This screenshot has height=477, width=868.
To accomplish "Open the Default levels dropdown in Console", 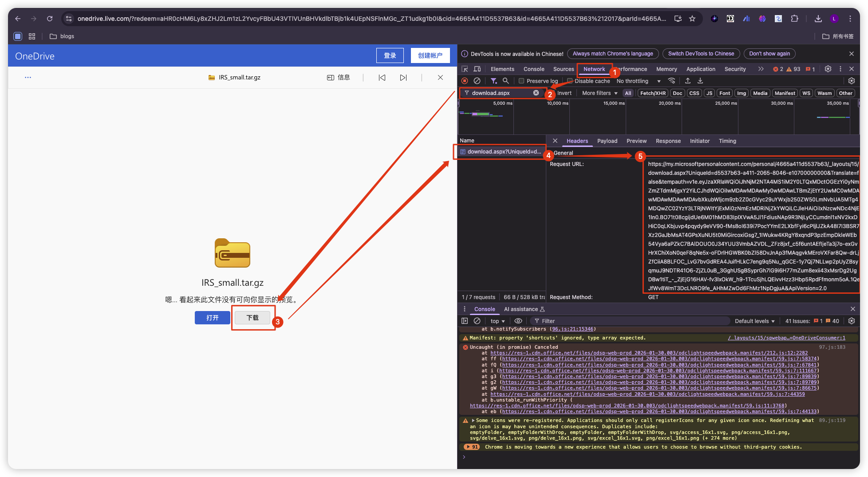I will pyautogui.click(x=754, y=321).
